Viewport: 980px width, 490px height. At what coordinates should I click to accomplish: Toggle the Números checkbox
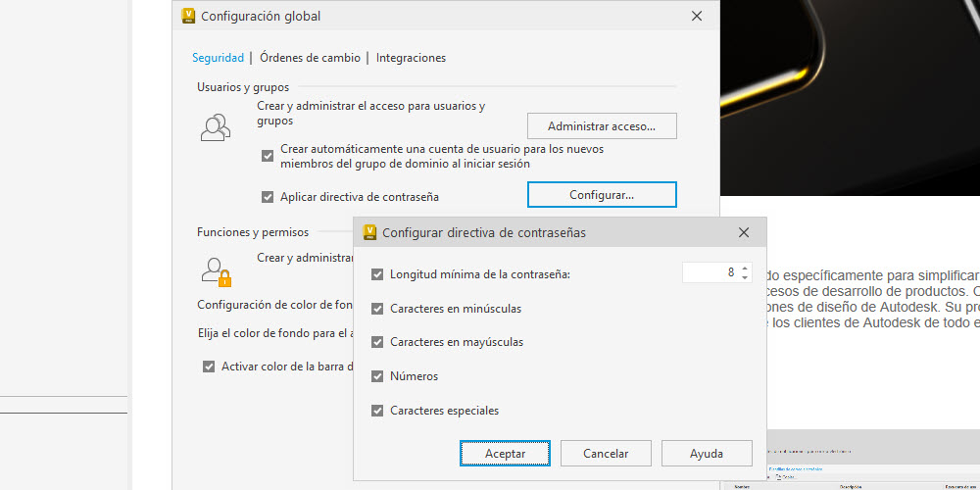coord(377,376)
